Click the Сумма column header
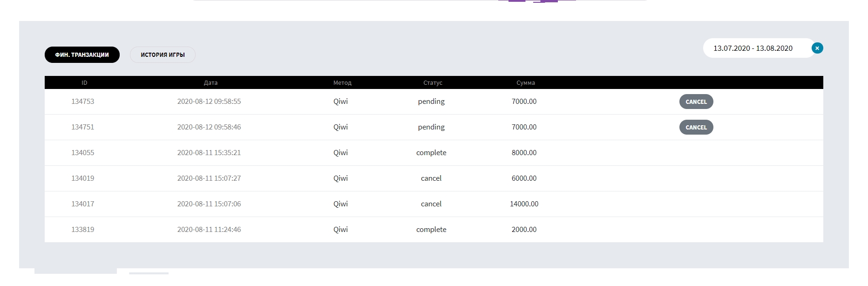Image resolution: width=868 pixels, height=286 pixels. (526, 83)
